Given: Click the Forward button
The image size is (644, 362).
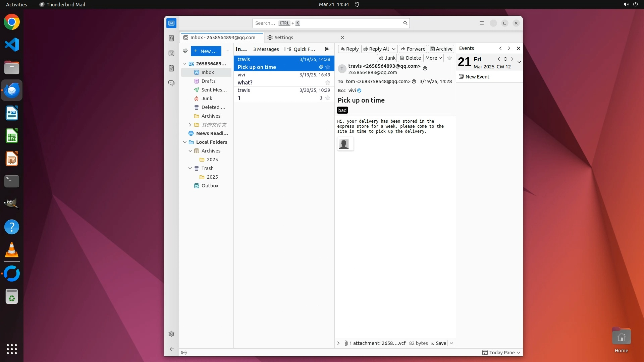Looking at the screenshot, I should click(413, 49).
